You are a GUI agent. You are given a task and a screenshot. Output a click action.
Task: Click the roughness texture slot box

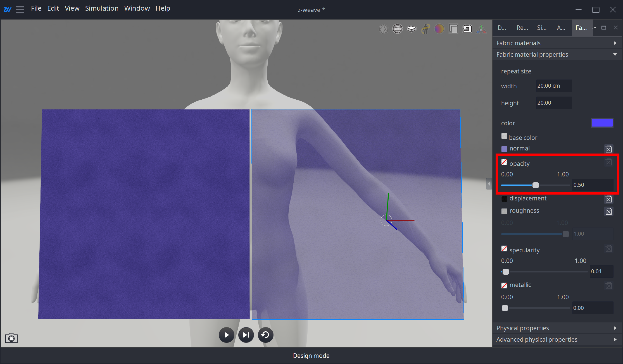click(x=504, y=211)
